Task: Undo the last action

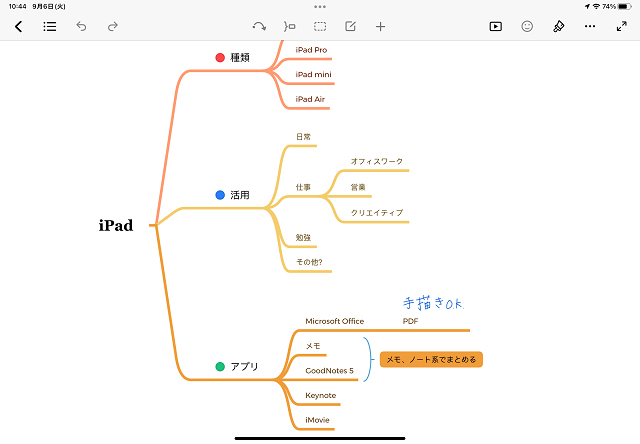Action: click(x=81, y=27)
